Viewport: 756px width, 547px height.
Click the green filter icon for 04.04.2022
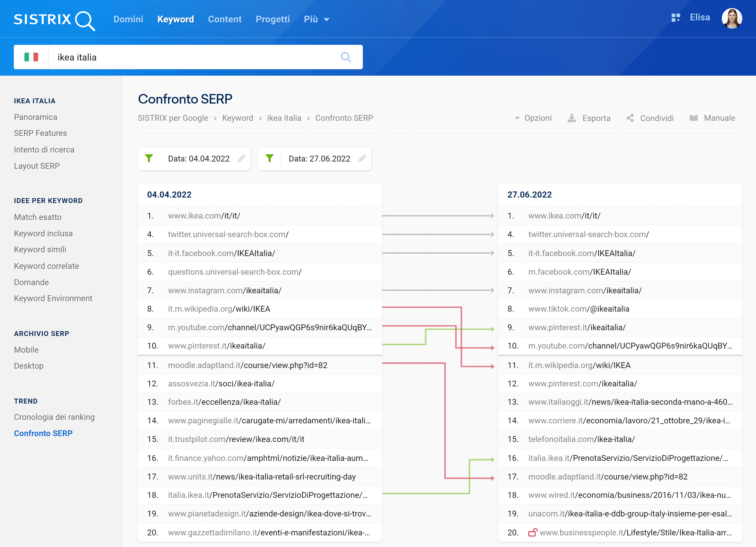point(149,159)
